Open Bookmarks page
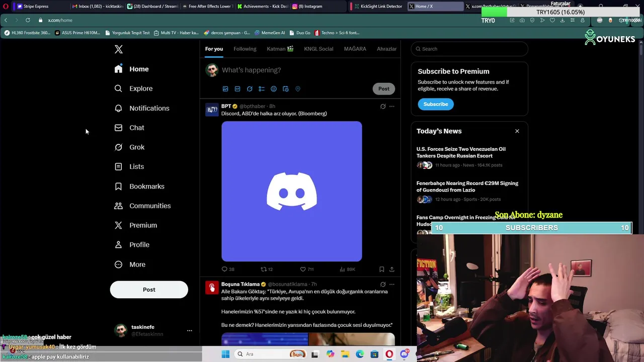This screenshot has height=362, width=644. point(140,186)
